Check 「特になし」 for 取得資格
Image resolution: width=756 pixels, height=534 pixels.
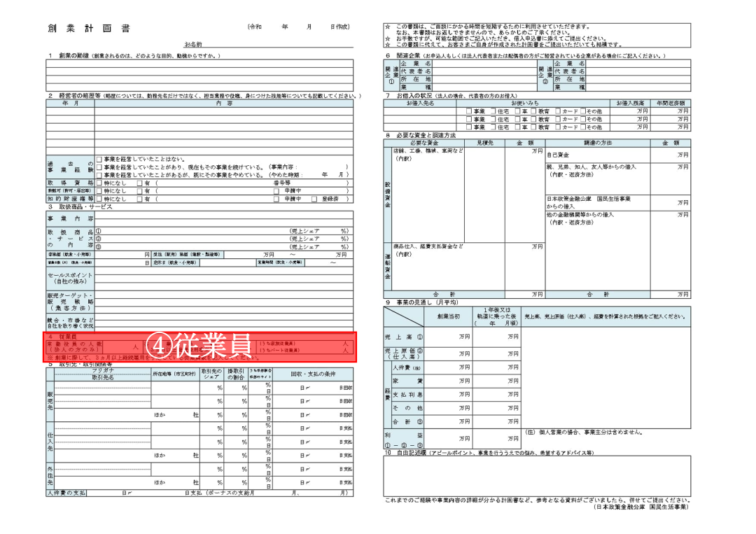(x=99, y=184)
